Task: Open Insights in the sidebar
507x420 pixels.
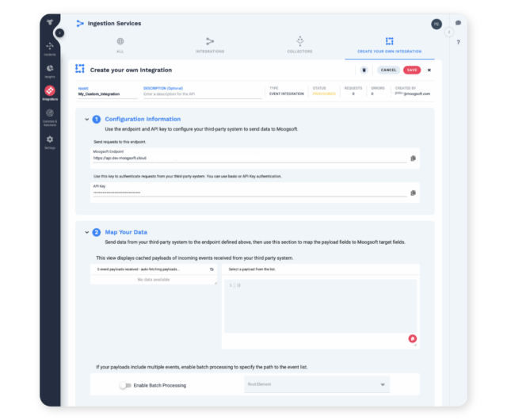Action: pyautogui.click(x=50, y=70)
